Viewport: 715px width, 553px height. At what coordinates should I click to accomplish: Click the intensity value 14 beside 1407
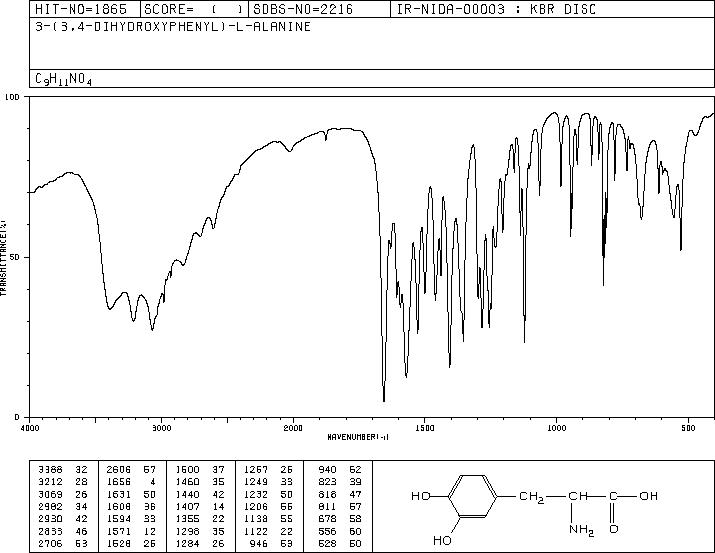click(x=218, y=506)
